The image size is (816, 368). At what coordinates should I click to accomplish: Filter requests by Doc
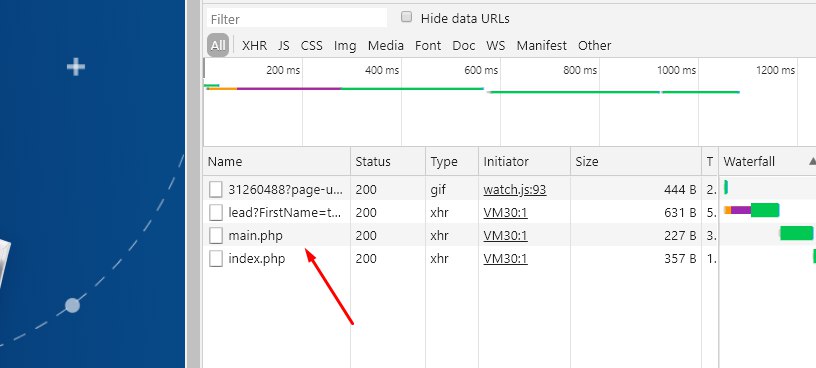point(464,45)
